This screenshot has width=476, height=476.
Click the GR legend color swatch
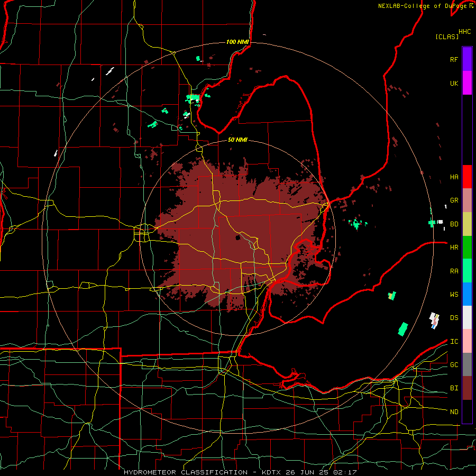point(467,200)
